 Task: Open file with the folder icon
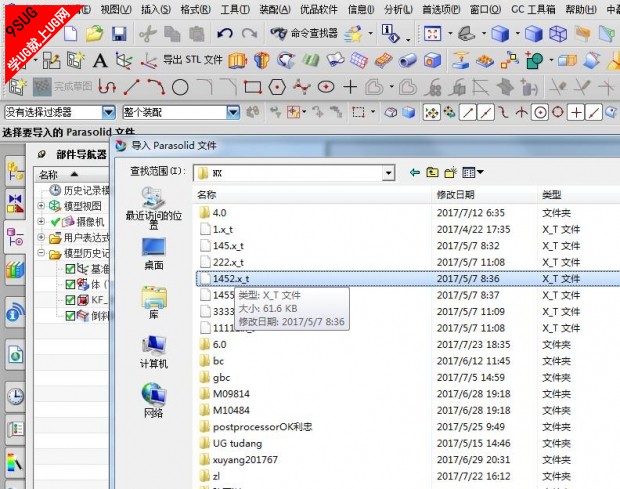click(95, 34)
